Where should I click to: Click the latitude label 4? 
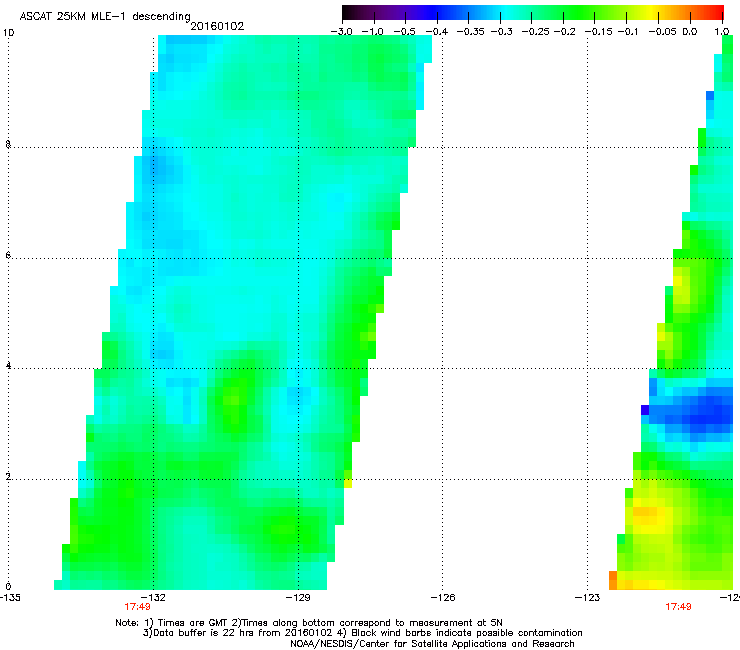(x=8, y=365)
